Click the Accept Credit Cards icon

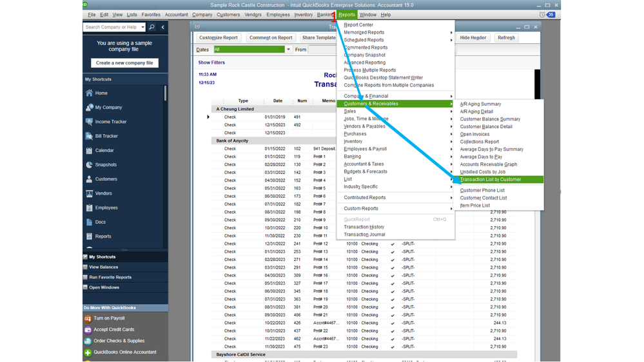point(88,330)
